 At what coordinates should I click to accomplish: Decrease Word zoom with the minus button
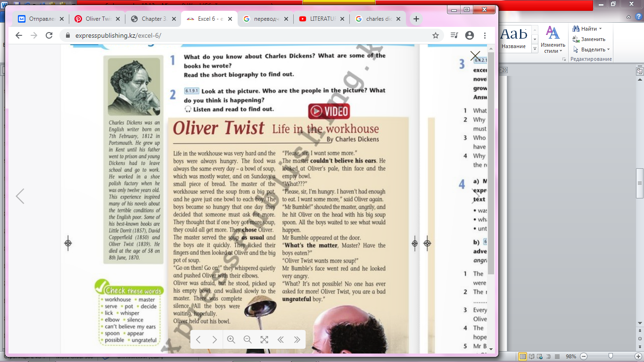coord(584,356)
